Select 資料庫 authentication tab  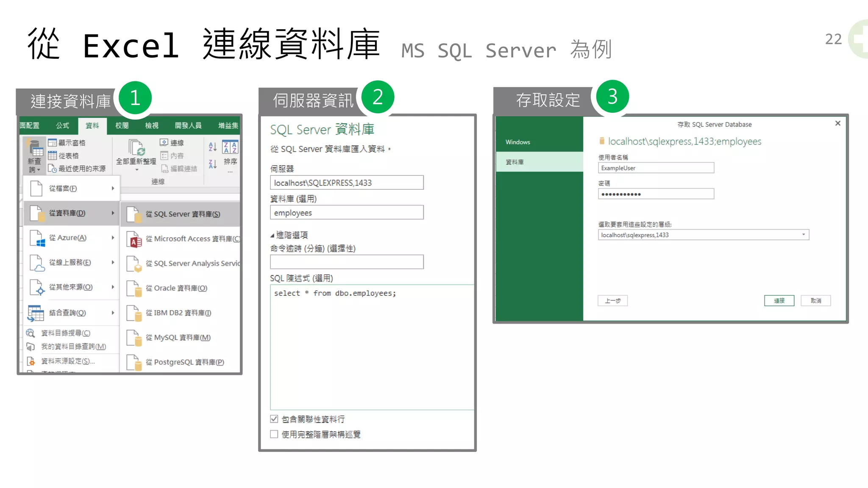540,162
